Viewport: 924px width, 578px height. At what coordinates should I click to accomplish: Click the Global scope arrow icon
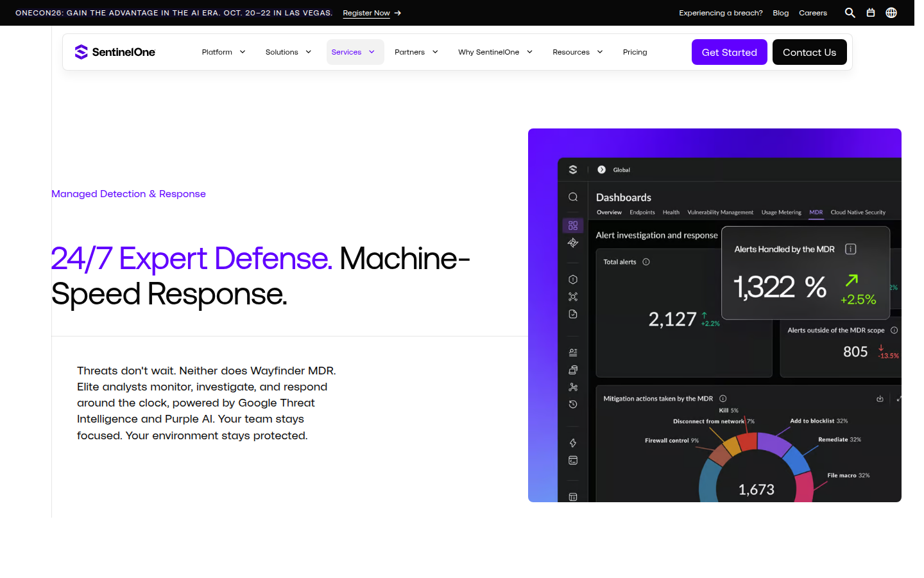point(601,170)
